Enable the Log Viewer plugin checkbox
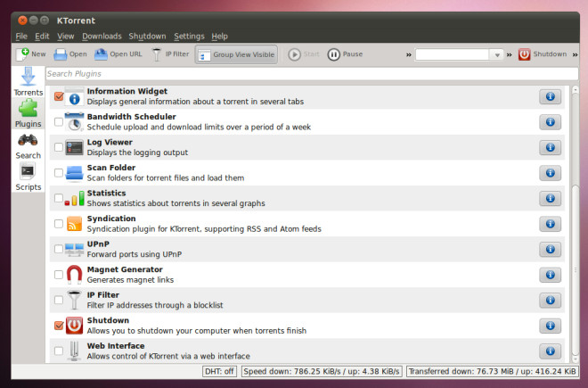 (x=59, y=147)
